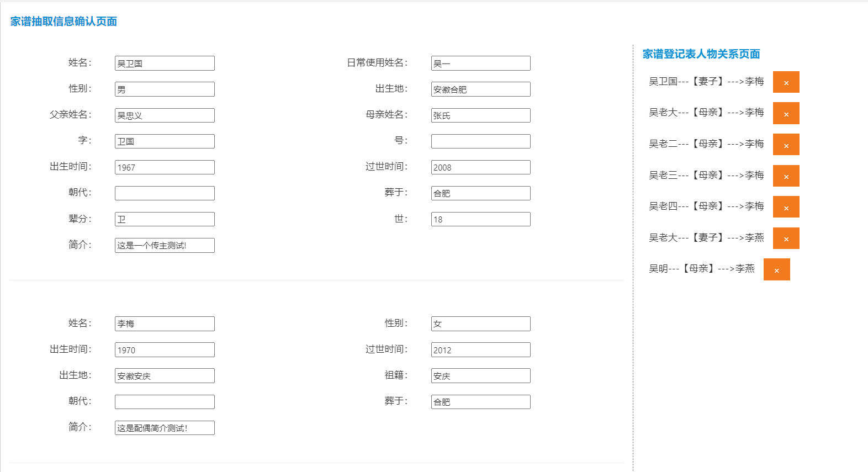Click the first person's empty 朝代 field

[165, 193]
